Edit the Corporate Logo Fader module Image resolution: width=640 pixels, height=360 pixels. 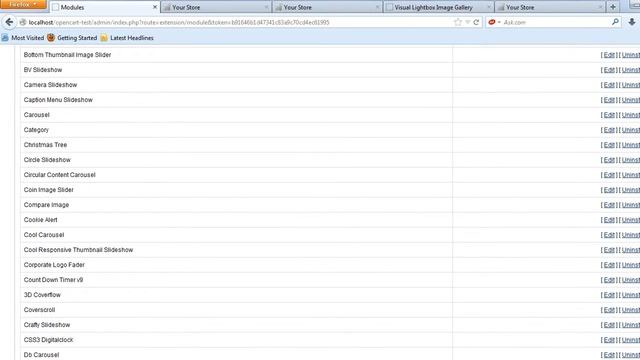coord(609,265)
